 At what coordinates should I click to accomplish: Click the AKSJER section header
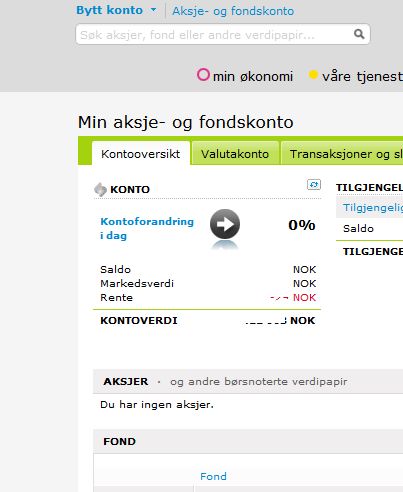coord(126,381)
